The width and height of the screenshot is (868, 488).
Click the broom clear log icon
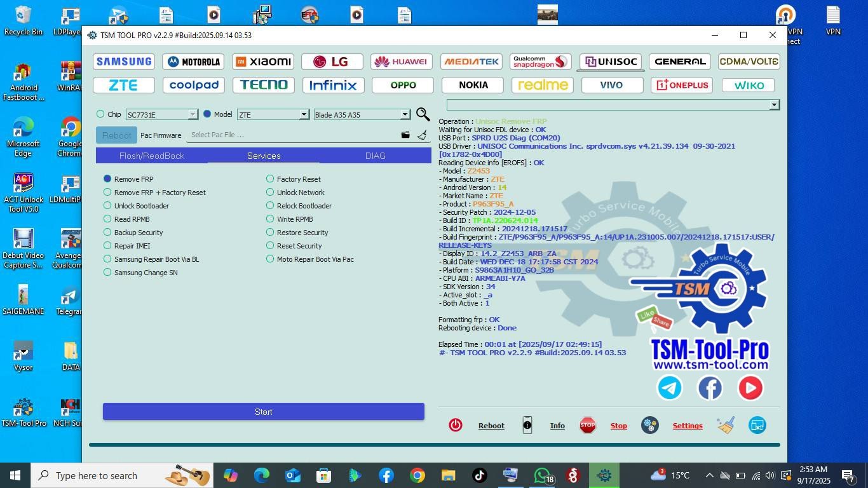(x=726, y=426)
